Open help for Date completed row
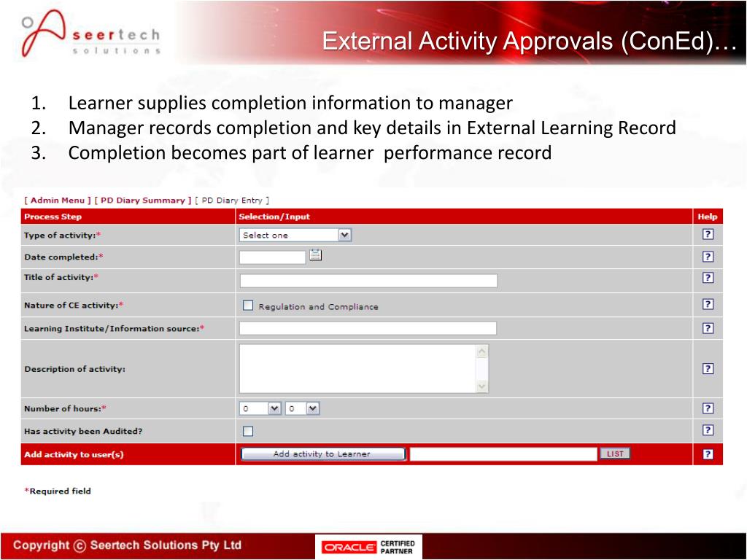Viewport: 747px width, 560px height. tap(708, 257)
